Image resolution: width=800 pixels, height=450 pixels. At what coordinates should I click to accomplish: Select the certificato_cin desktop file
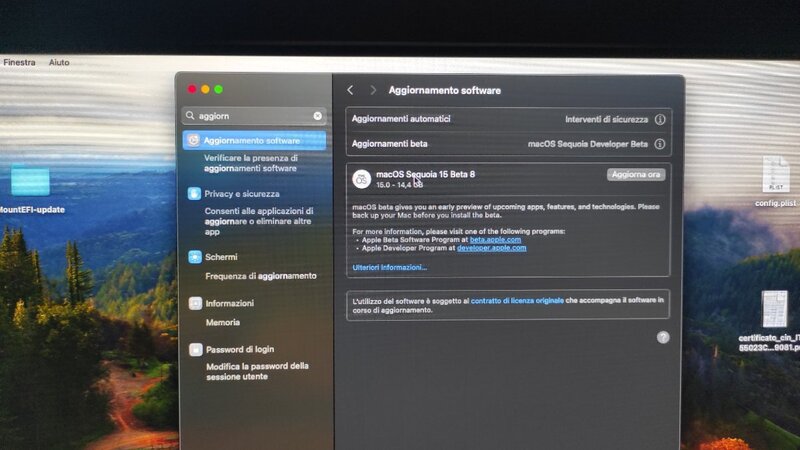pos(775,309)
